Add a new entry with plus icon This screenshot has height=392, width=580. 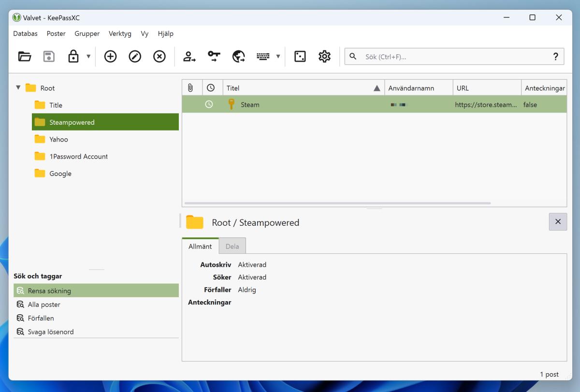coord(111,57)
